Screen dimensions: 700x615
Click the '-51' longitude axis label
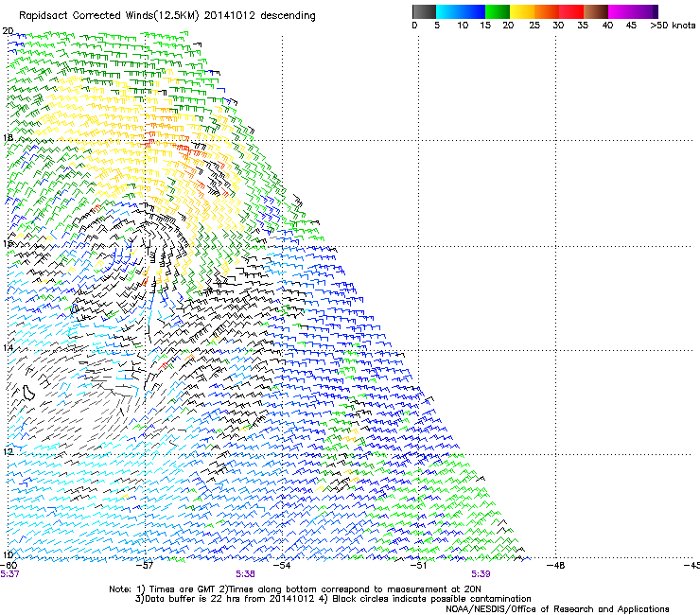419,566
